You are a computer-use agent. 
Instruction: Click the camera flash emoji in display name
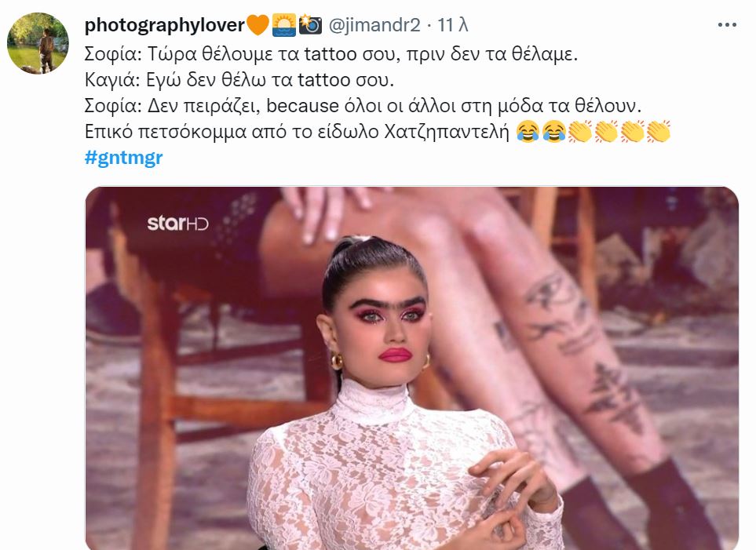pos(310,25)
